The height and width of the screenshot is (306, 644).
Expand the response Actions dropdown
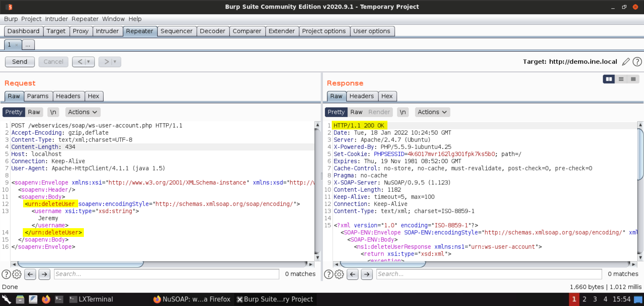click(x=432, y=112)
